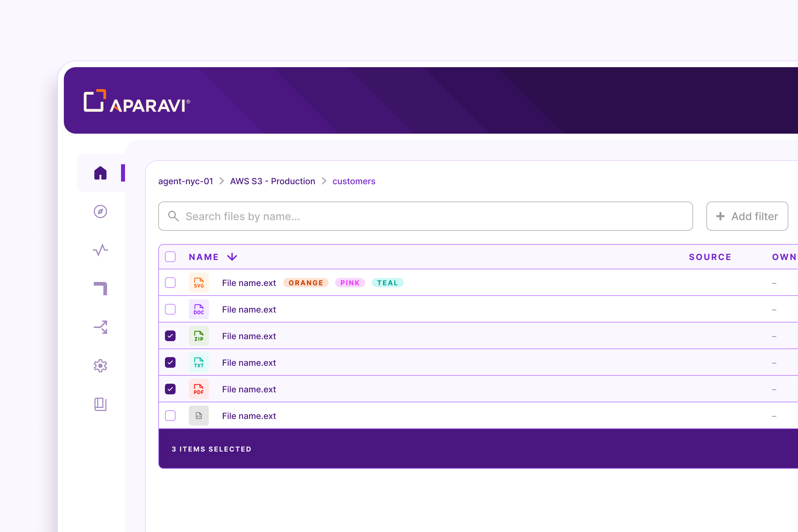Click the DOC file type icon
The height and width of the screenshot is (532, 798).
tap(199, 310)
